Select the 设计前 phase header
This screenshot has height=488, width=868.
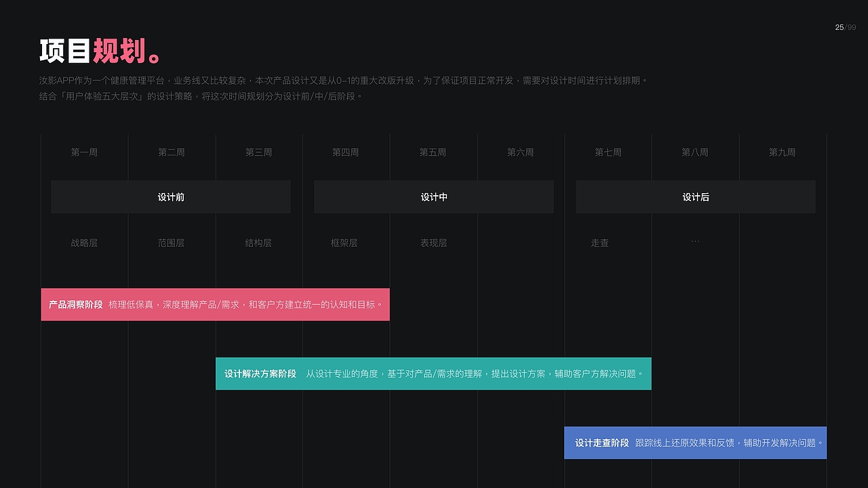171,197
